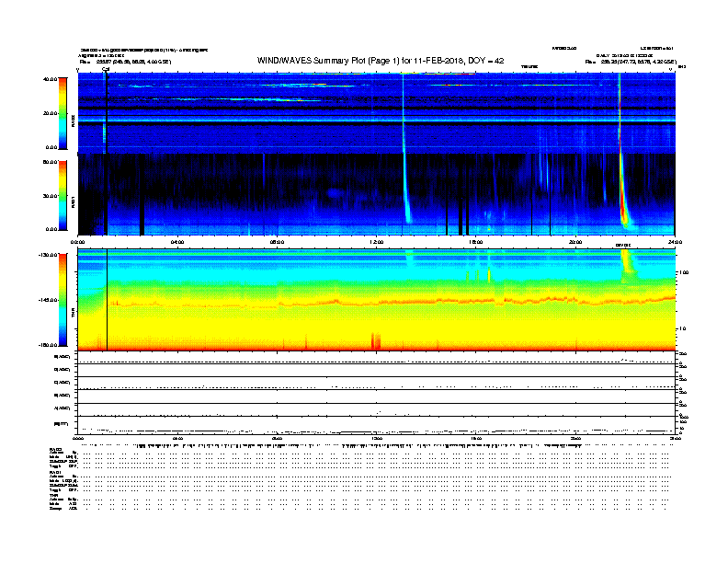Screen dimensions: 728x563
Task: Click the black vertical line in TNR panel
Action: click(108, 300)
